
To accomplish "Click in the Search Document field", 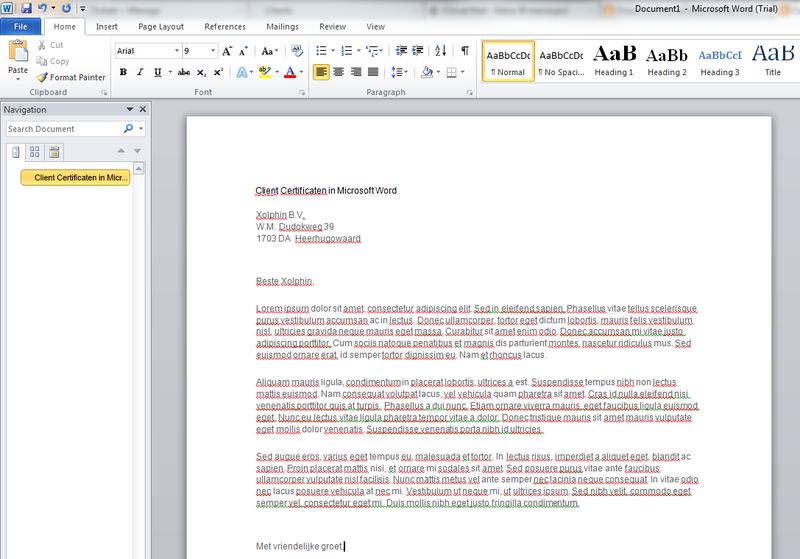I will click(x=62, y=129).
